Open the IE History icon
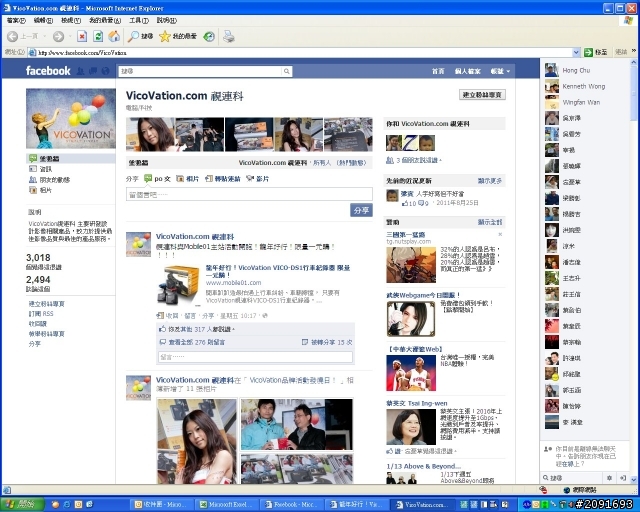The image size is (640, 512). click(209, 37)
